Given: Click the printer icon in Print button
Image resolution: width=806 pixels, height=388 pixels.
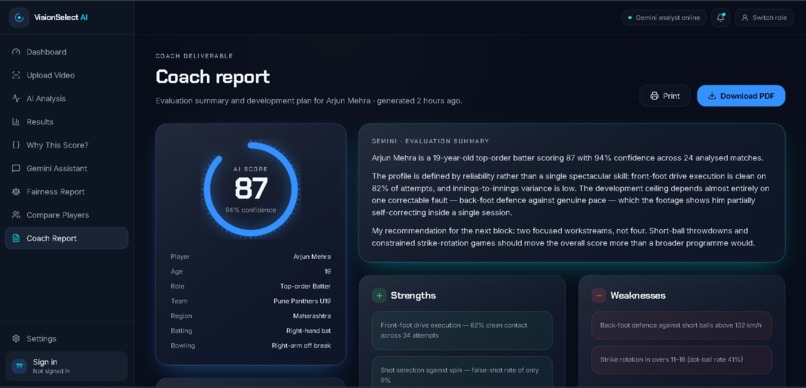Looking at the screenshot, I should click(654, 96).
